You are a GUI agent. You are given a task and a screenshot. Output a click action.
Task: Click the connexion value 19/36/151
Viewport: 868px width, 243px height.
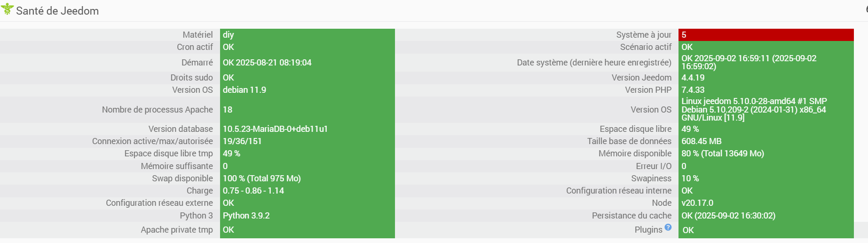click(x=242, y=141)
